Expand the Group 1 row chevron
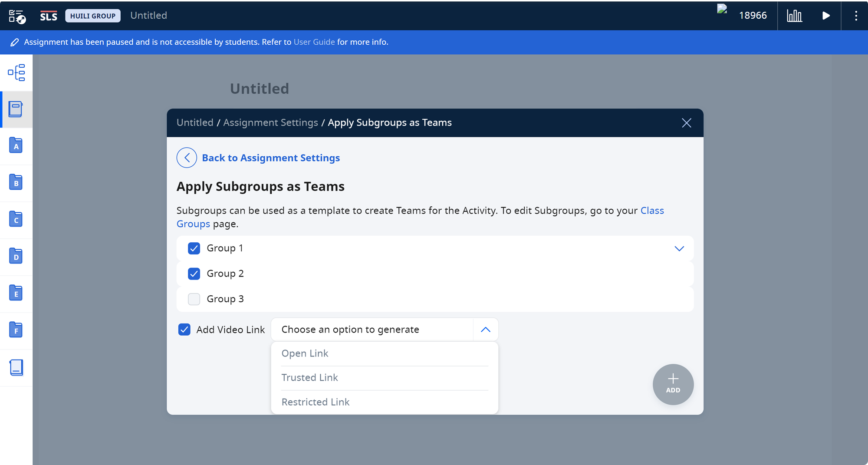 pos(679,248)
